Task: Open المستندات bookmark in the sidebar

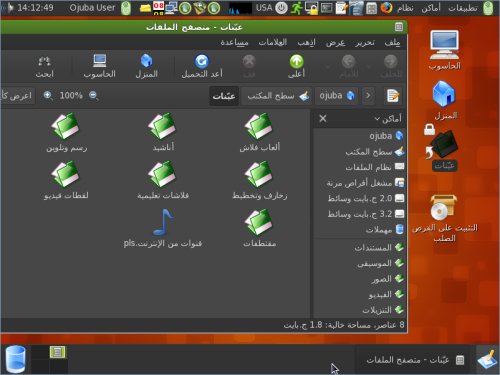Action: pos(359,247)
